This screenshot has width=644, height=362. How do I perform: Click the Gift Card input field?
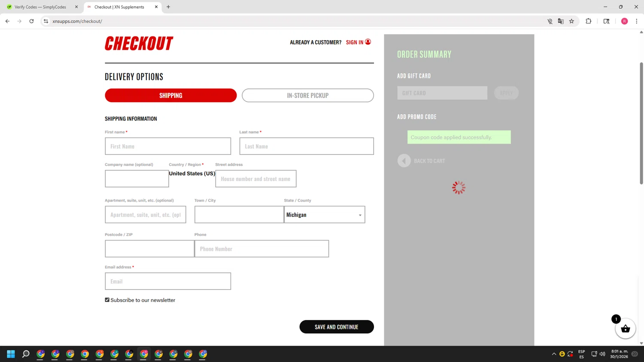coord(442,93)
